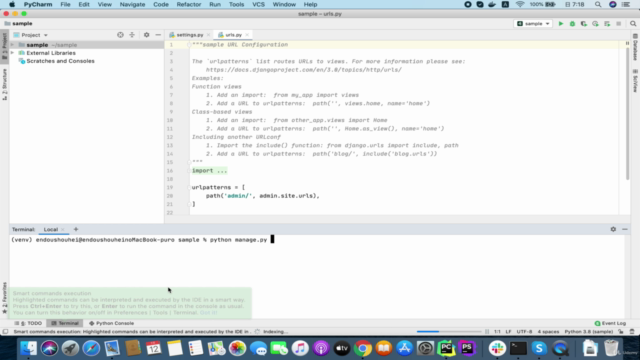Open the File menu

65,4
